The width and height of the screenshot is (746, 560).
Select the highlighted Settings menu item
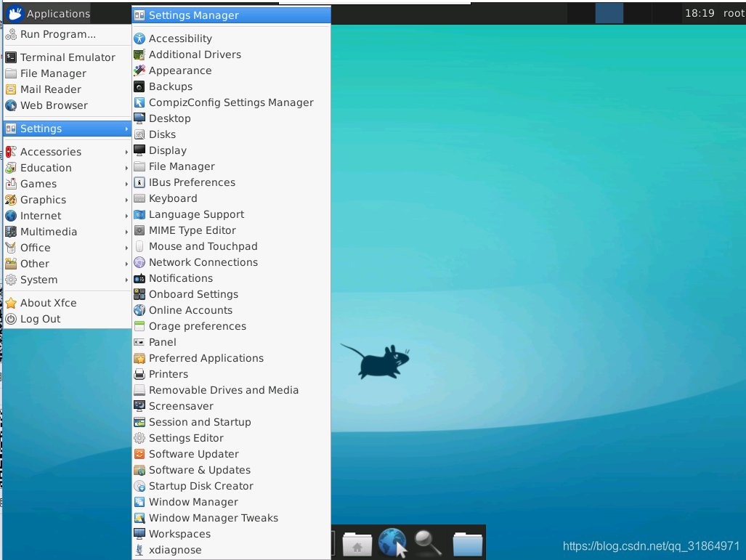[67, 129]
